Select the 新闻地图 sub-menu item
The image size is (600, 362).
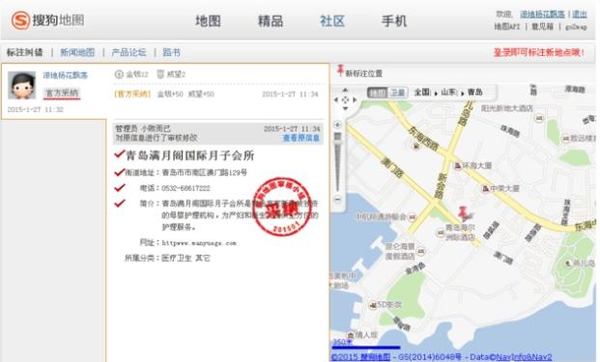point(77,52)
